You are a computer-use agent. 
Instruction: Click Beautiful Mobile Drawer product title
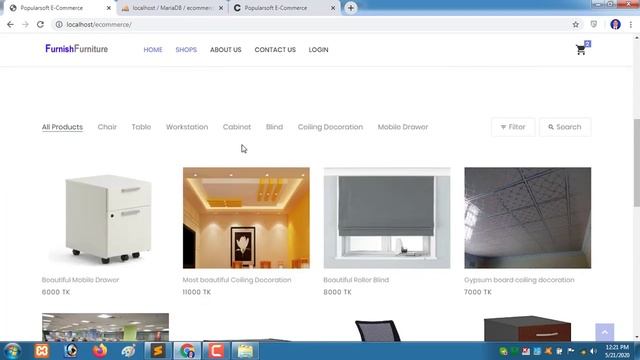click(x=80, y=280)
